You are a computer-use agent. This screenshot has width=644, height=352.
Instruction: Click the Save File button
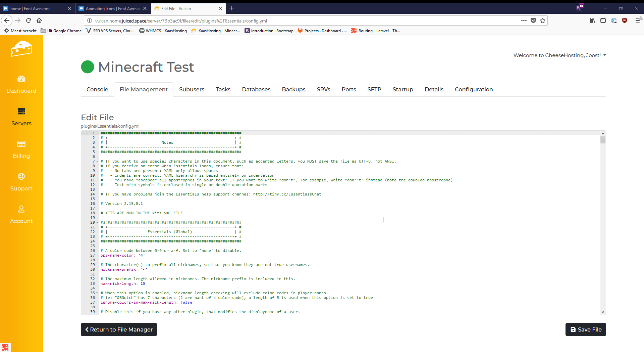tap(585, 329)
